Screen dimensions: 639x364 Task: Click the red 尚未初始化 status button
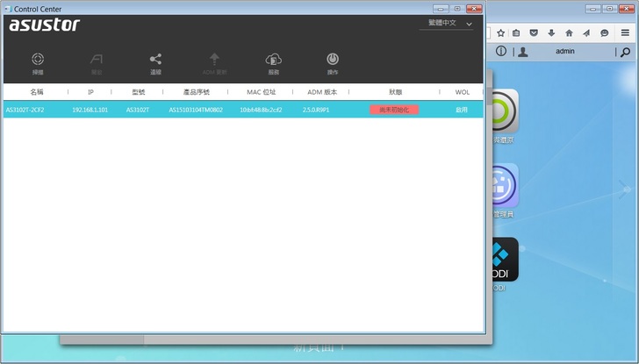coord(394,110)
